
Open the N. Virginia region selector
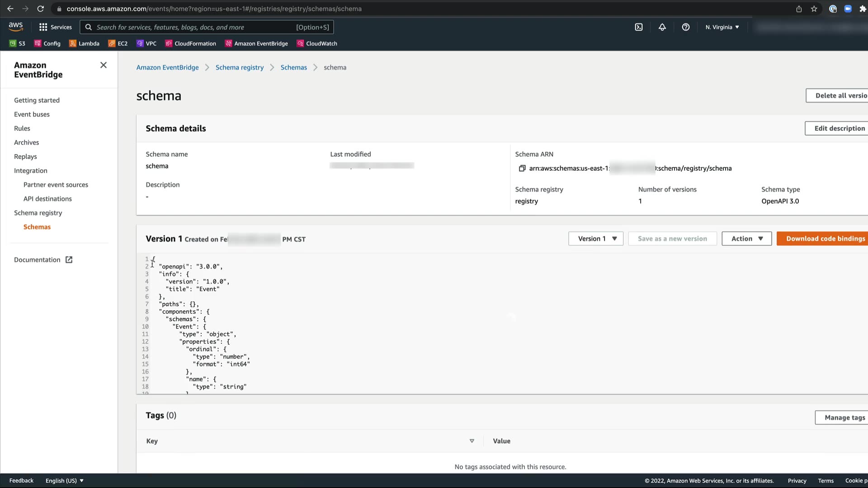click(722, 27)
